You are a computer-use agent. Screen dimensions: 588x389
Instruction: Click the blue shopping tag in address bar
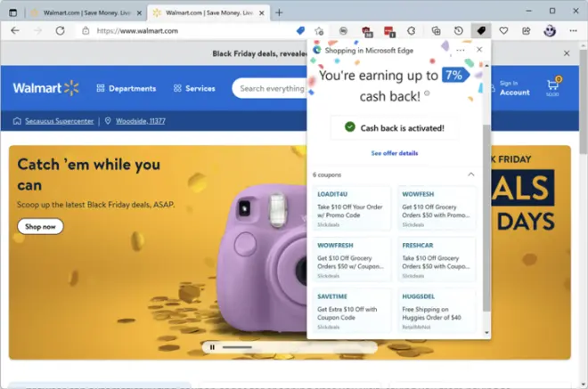click(300, 31)
